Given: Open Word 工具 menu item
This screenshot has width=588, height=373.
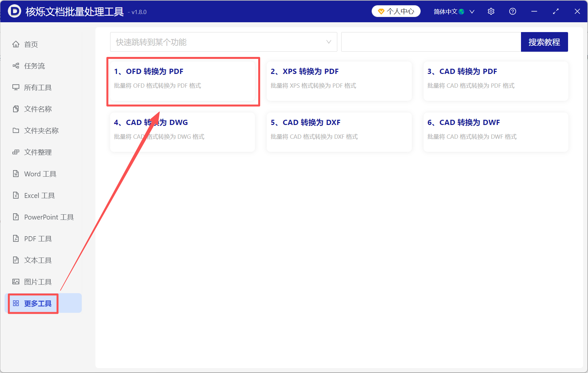Looking at the screenshot, I should pyautogui.click(x=43, y=174).
